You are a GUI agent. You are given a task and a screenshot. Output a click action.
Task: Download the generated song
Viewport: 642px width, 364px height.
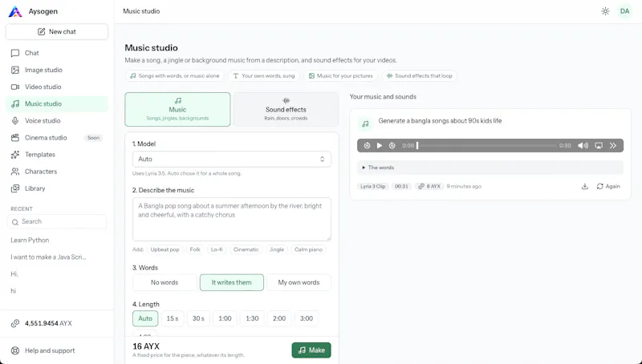coord(585,187)
